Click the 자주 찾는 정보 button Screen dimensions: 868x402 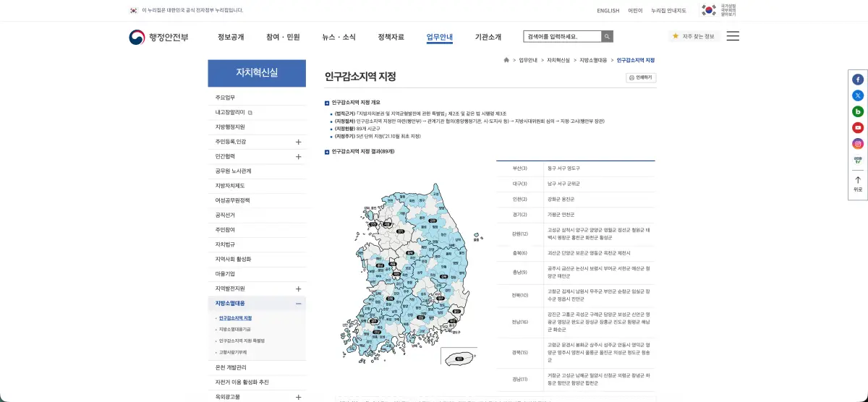coord(694,36)
